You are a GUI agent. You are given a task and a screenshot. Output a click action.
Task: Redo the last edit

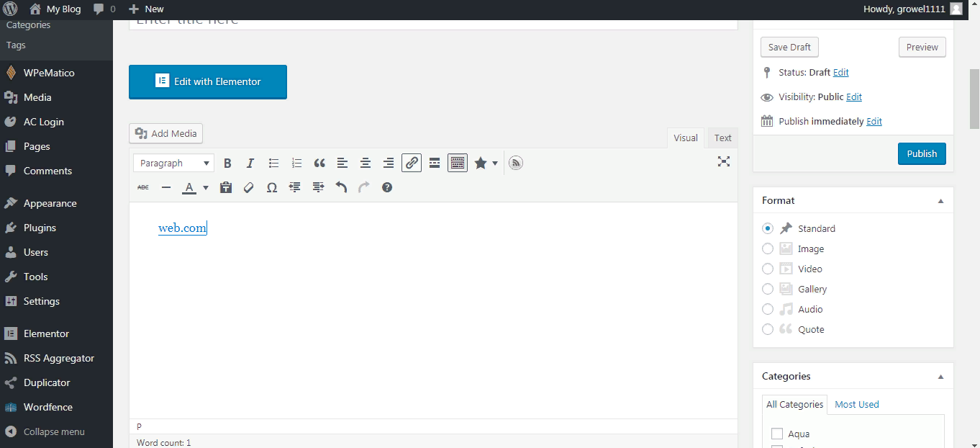[x=364, y=187]
